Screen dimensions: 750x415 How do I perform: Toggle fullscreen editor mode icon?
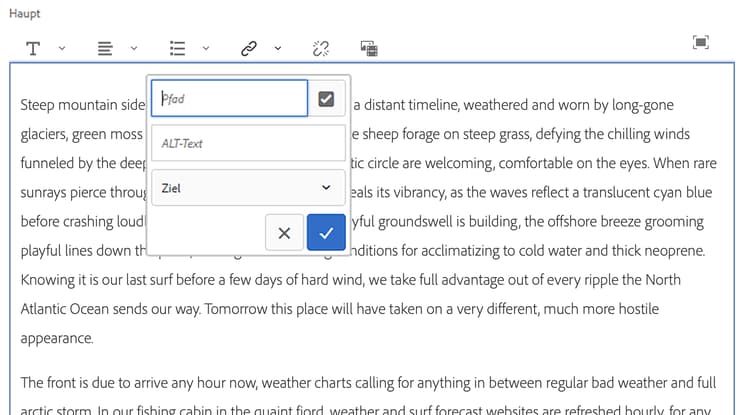701,43
